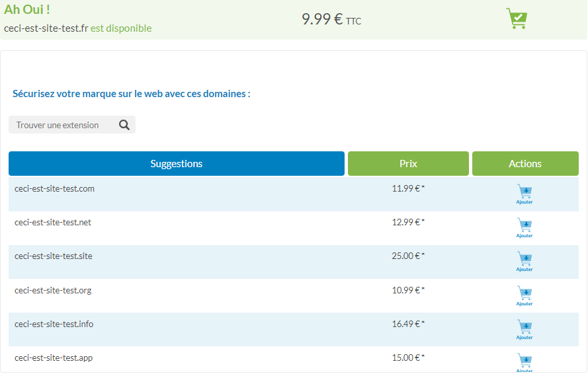Add ceci-est-site-test.info to cart
This screenshot has height=374, width=588.
525,330
